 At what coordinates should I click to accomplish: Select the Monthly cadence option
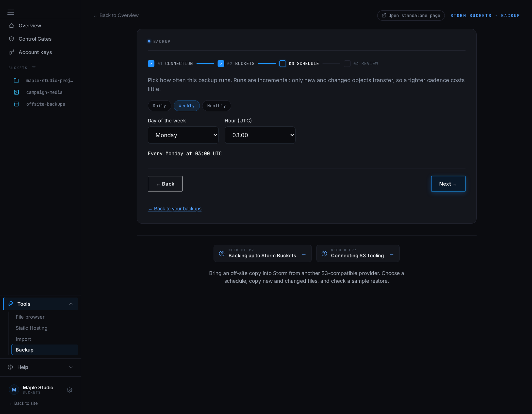pos(216,106)
